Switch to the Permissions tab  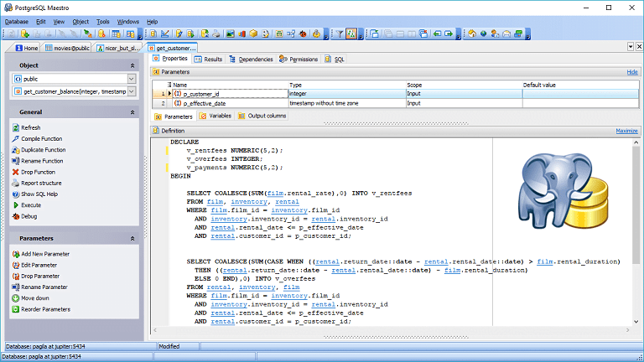tap(299, 59)
